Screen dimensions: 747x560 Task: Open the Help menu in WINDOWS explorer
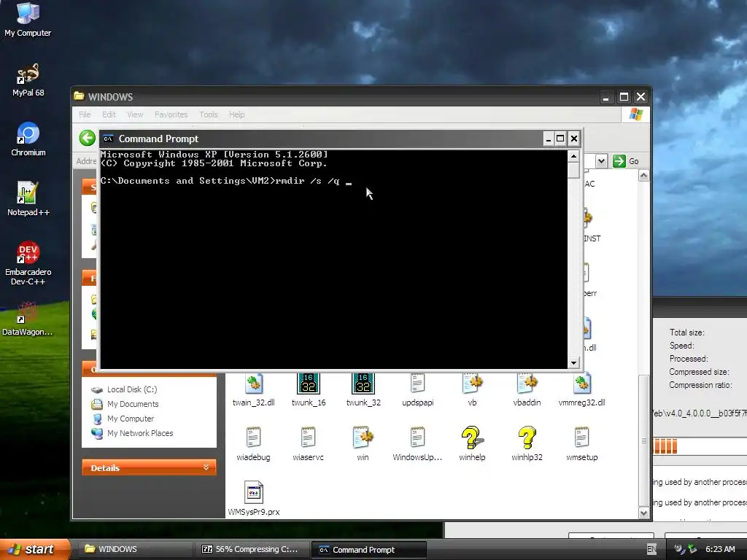tap(237, 114)
